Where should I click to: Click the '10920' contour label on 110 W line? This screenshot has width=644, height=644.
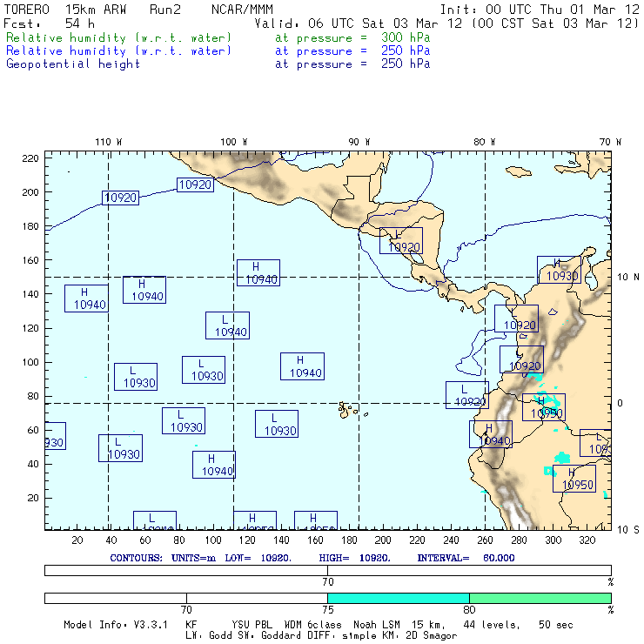120,198
